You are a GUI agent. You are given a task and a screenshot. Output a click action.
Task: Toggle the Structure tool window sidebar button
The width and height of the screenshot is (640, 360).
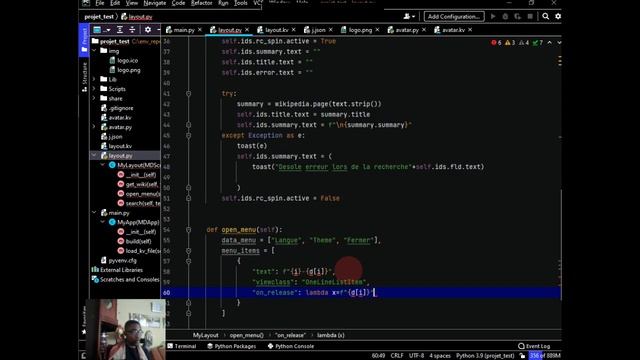[x=84, y=78]
